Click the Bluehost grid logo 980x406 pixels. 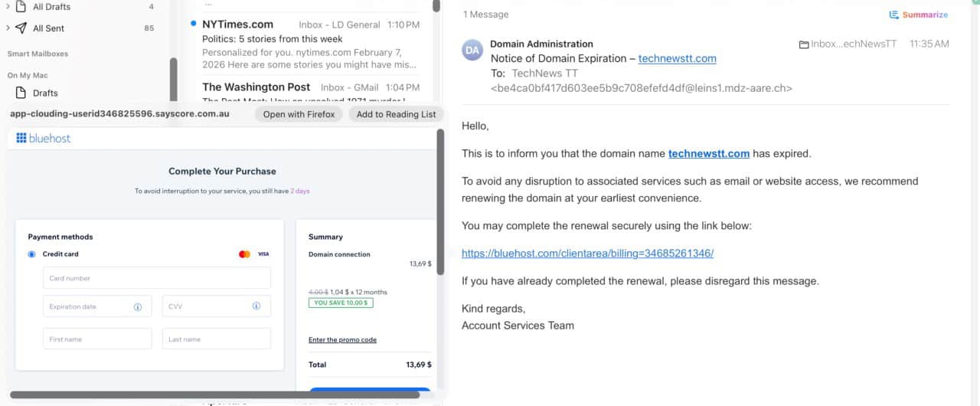[x=21, y=139]
